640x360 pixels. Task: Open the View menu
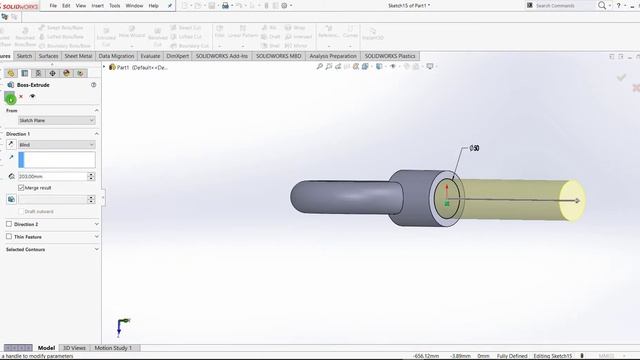pyautogui.click(x=81, y=6)
